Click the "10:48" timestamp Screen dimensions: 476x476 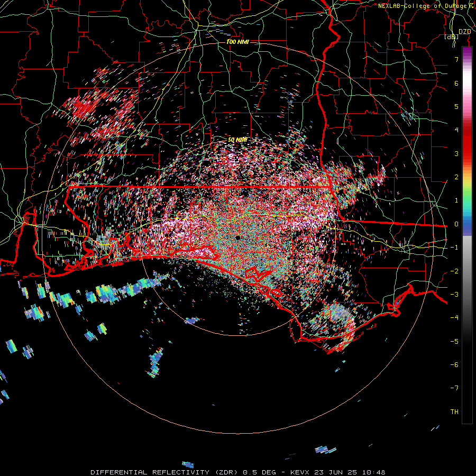(x=374, y=472)
